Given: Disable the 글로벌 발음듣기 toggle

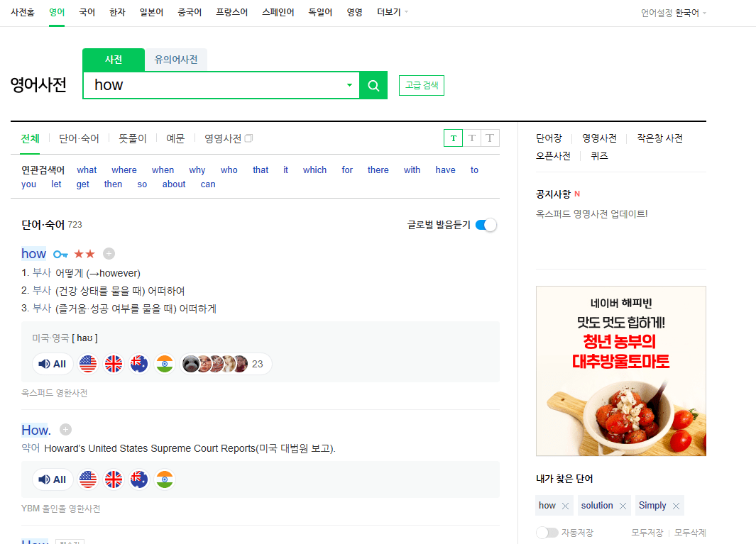Looking at the screenshot, I should [x=486, y=223].
